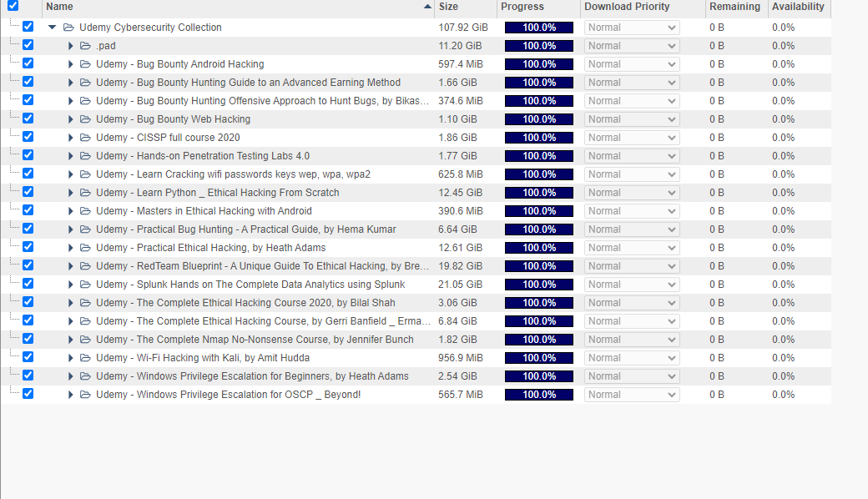868x499 pixels.
Task: Sort by Download Priority column header
Action: click(x=643, y=7)
